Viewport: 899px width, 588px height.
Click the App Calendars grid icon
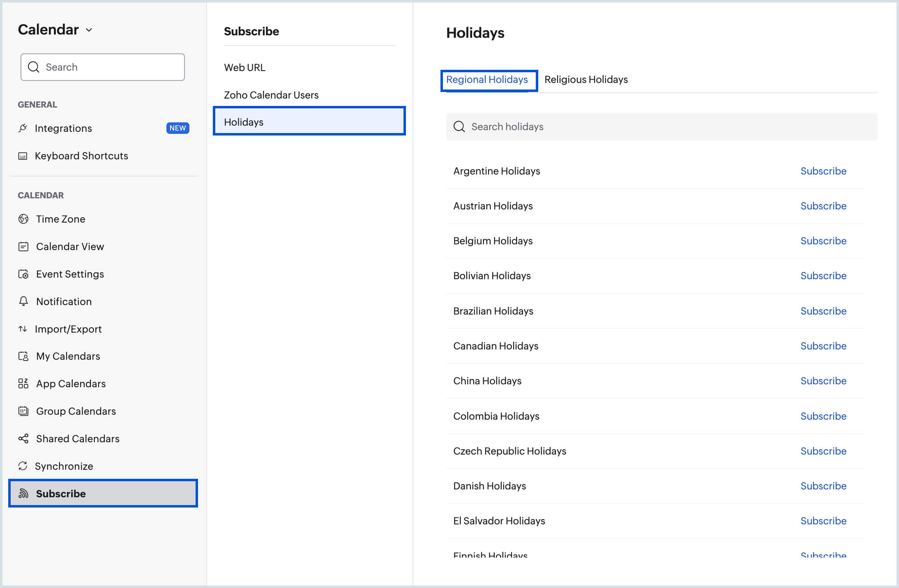click(x=23, y=384)
